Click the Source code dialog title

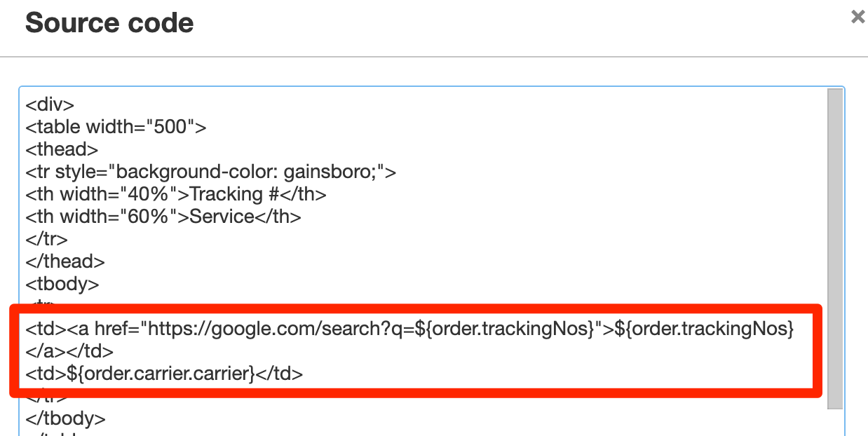coord(109,22)
